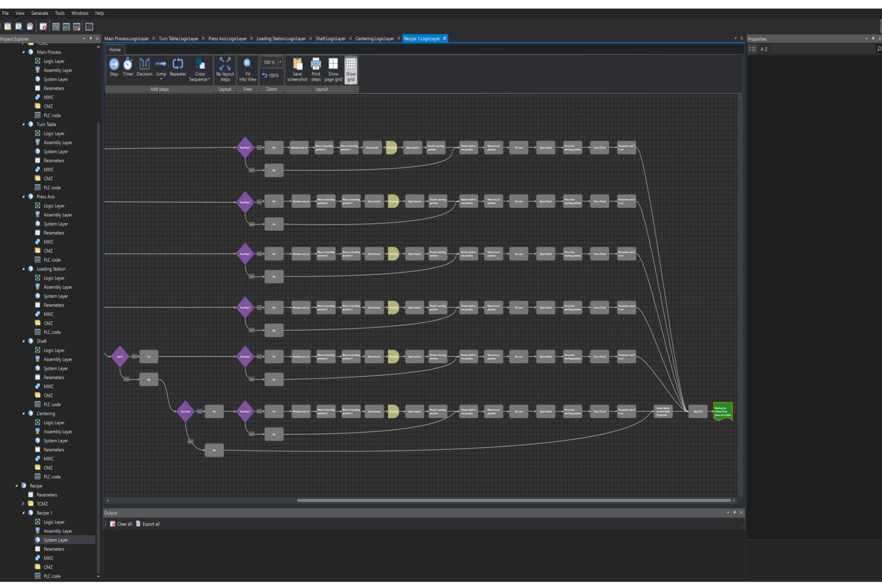882x588 pixels.
Task: Select the Step End node
Action: pyautogui.click(x=698, y=411)
